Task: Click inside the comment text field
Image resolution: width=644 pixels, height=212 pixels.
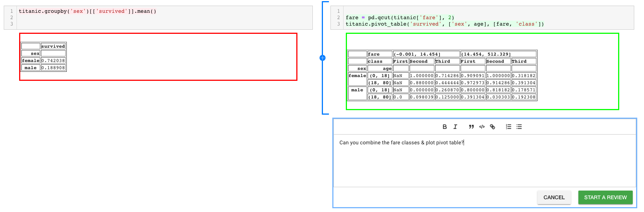Action: coord(484,162)
